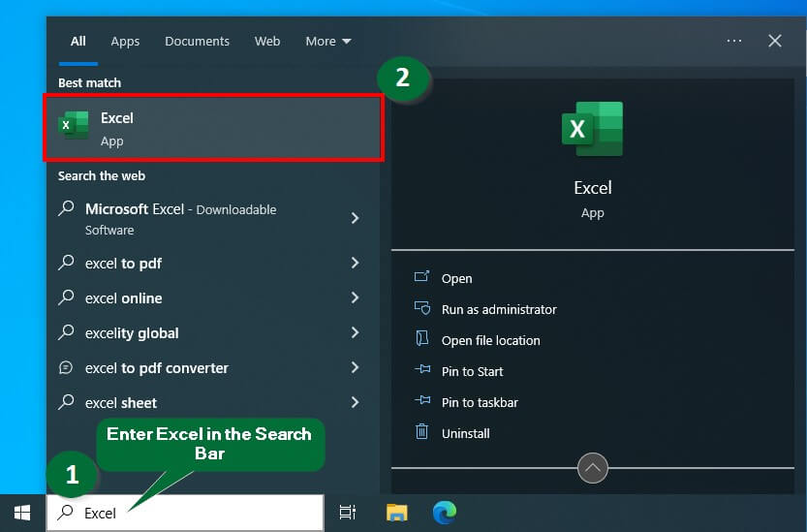This screenshot has height=532, width=807.
Task: Click the Uninstall trash can icon
Action: (x=421, y=431)
